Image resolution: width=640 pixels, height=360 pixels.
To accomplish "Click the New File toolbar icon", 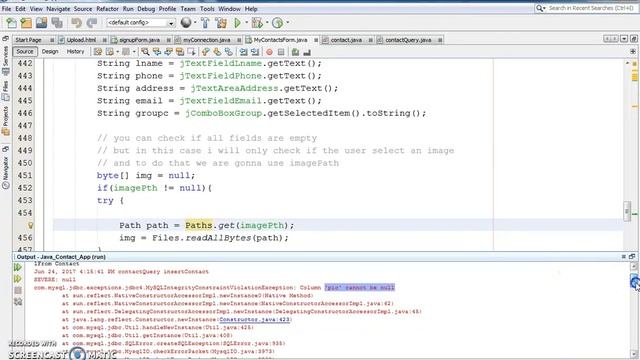I will [11, 23].
